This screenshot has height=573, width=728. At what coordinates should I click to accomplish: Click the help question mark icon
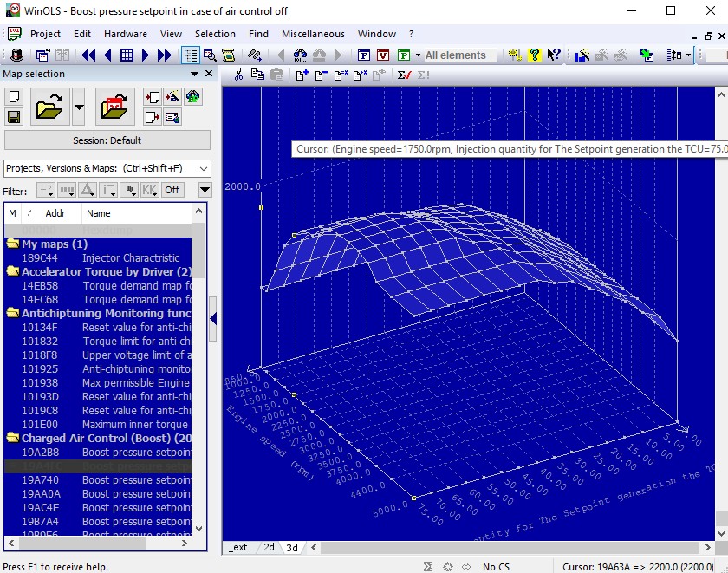pyautogui.click(x=535, y=54)
